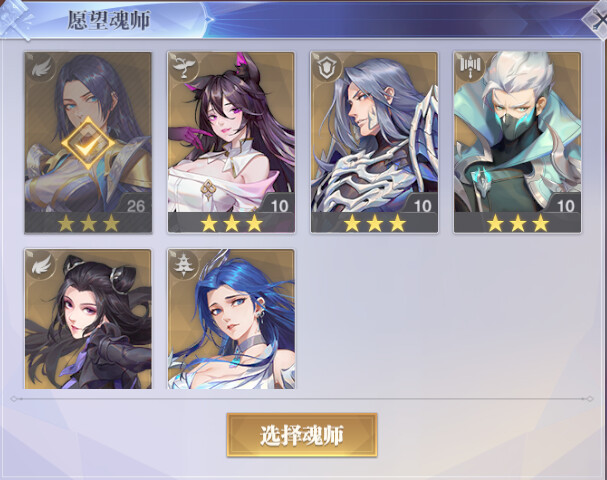Click the hammer emblem beside 愿望魂师 title
This screenshot has height=480, width=607.
click(15, 19)
